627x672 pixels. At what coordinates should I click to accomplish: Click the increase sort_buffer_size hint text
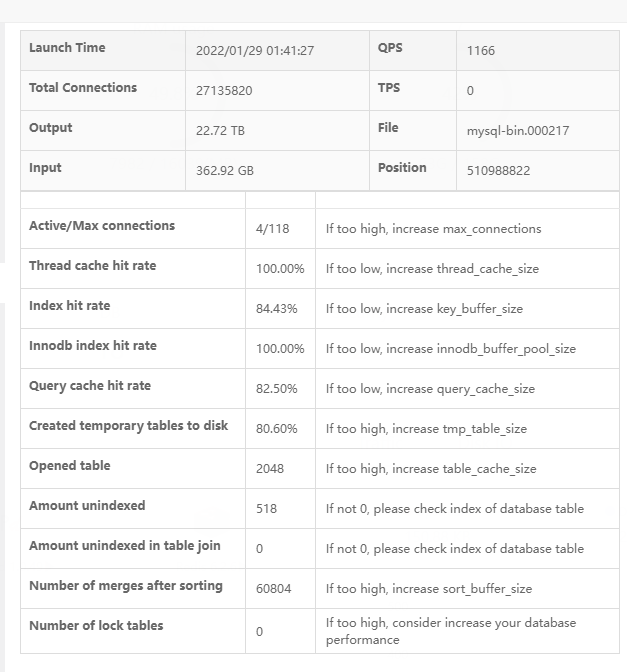429,588
